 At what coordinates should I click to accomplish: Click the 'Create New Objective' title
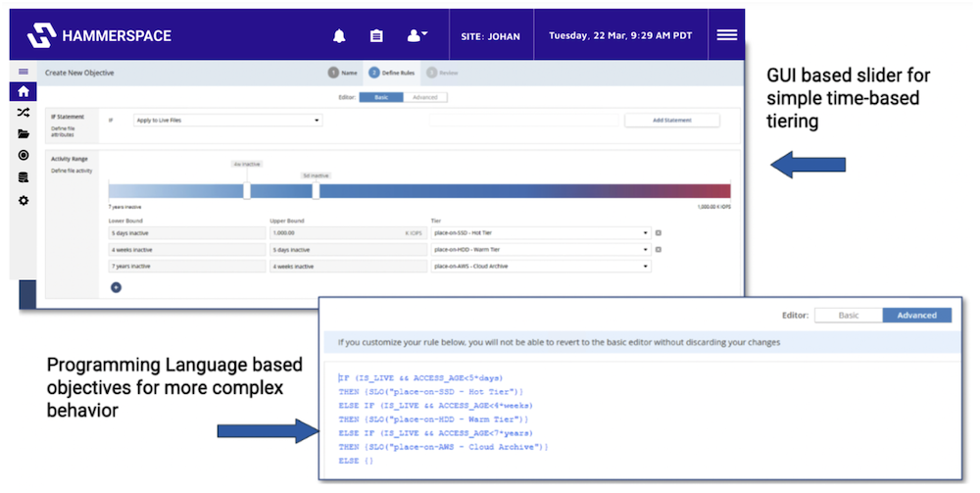click(79, 73)
